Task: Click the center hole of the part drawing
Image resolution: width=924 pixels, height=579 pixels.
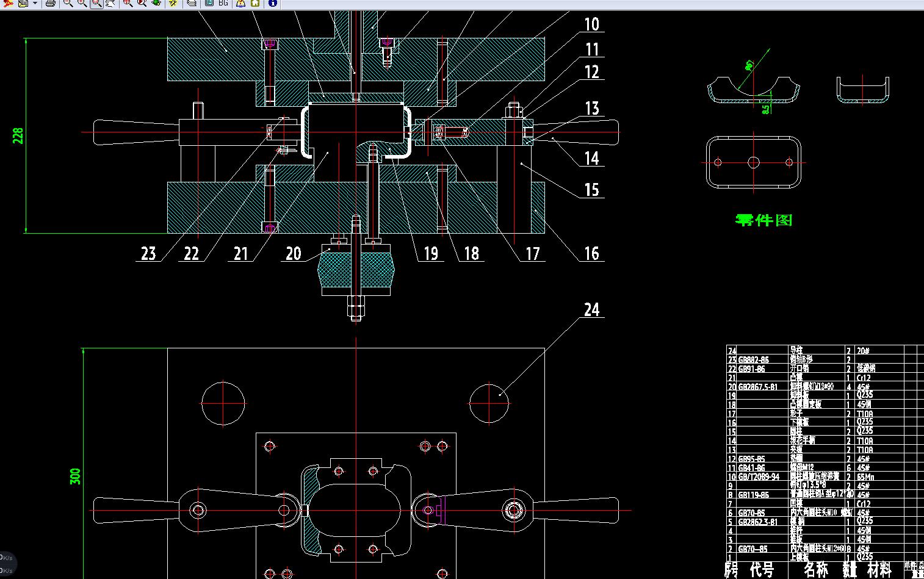Action: (754, 162)
